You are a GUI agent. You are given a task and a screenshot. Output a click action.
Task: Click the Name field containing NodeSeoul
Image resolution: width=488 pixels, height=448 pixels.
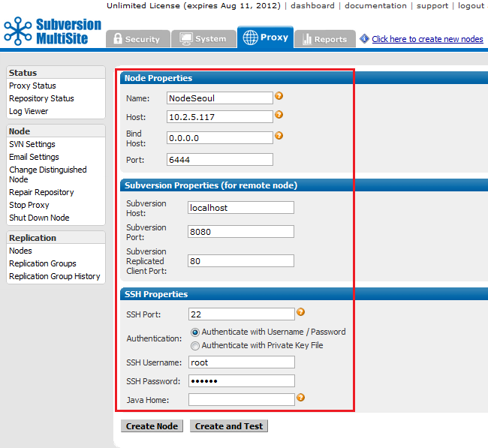220,98
